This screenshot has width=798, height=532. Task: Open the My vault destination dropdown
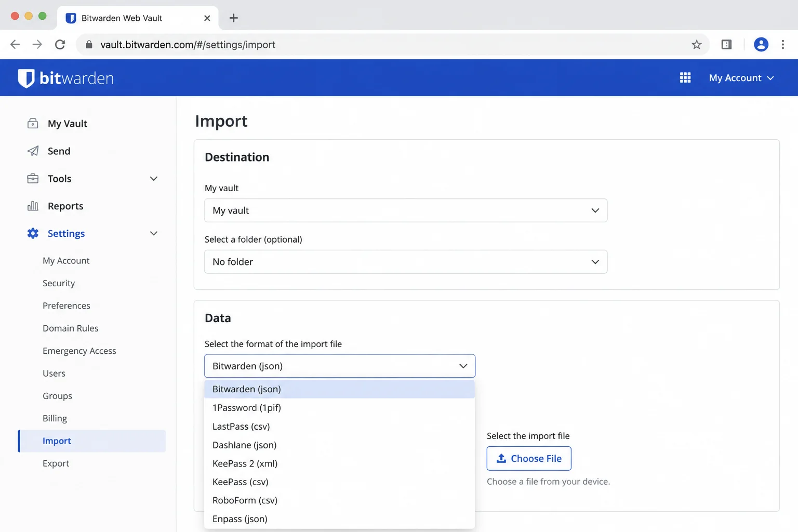pos(406,210)
